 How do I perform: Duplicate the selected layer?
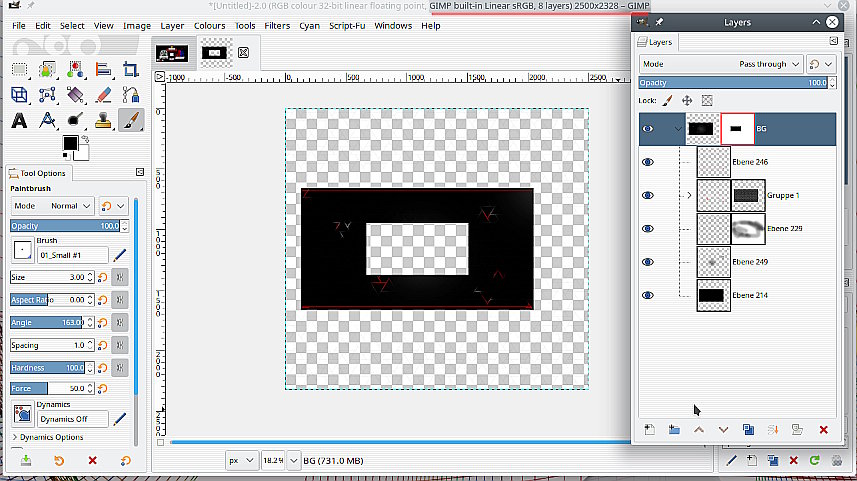(x=748, y=429)
